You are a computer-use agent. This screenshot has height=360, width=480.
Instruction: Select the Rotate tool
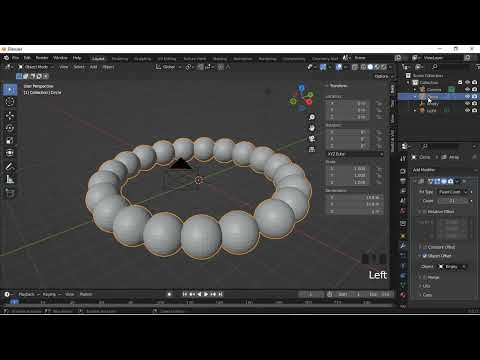10,128
